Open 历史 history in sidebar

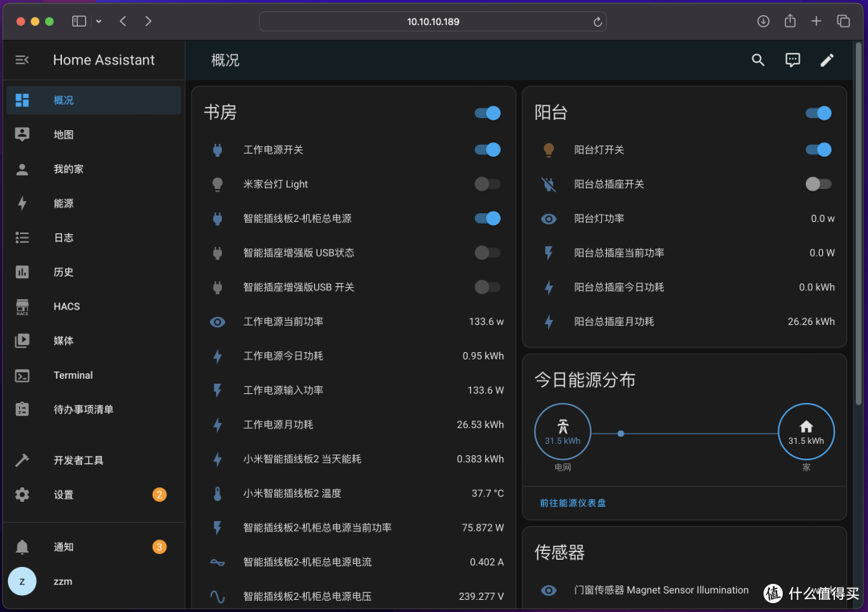click(x=93, y=272)
